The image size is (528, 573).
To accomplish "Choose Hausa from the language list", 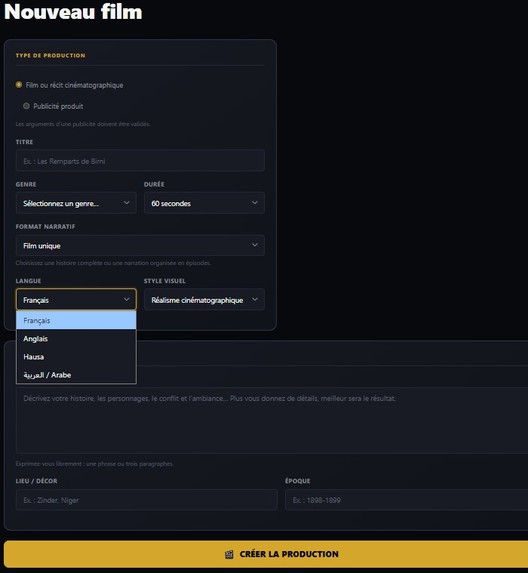I will pyautogui.click(x=76, y=357).
